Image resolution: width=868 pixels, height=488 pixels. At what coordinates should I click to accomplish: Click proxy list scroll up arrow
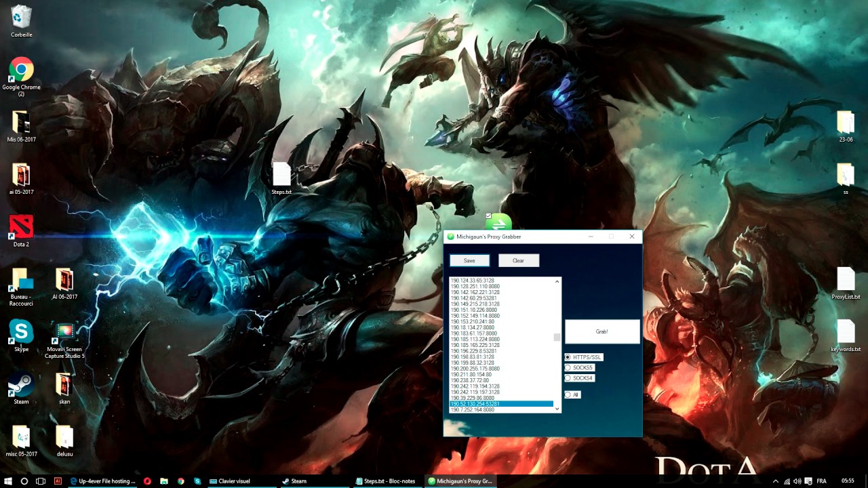pyautogui.click(x=557, y=281)
